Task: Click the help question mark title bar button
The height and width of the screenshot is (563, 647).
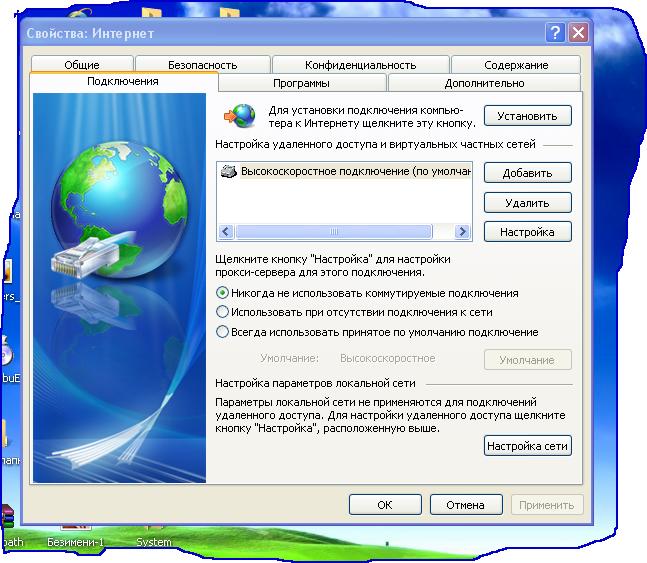Action: click(555, 33)
